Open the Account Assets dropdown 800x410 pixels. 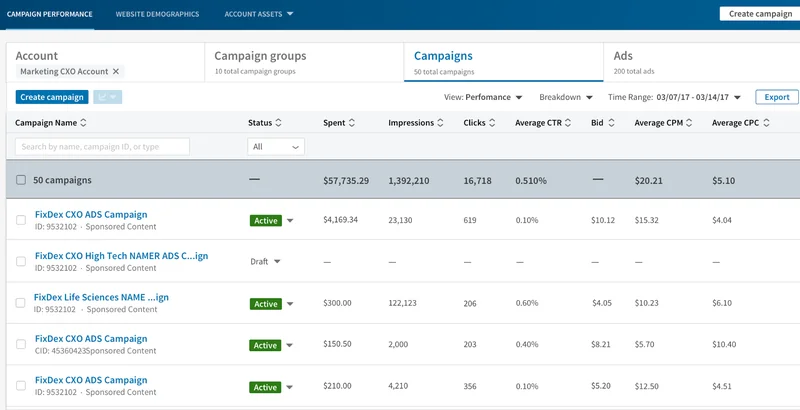(259, 14)
